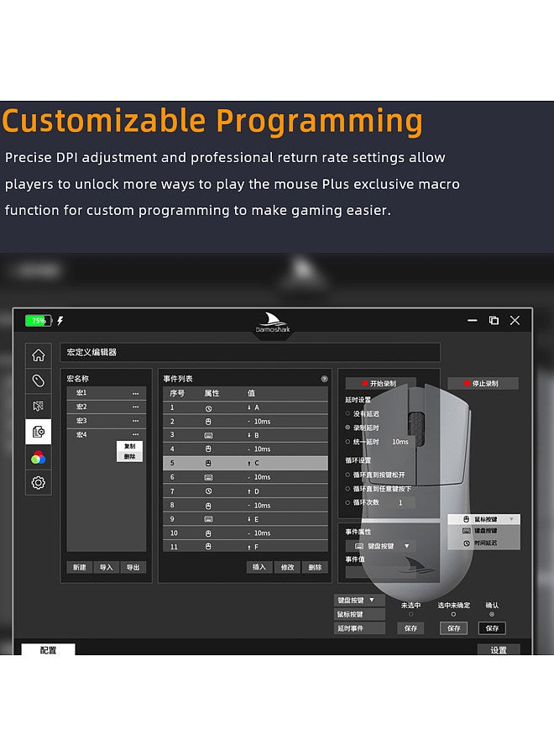Click the 循环次数 value field
Viewport: 554px width, 756px height.
coord(400,502)
